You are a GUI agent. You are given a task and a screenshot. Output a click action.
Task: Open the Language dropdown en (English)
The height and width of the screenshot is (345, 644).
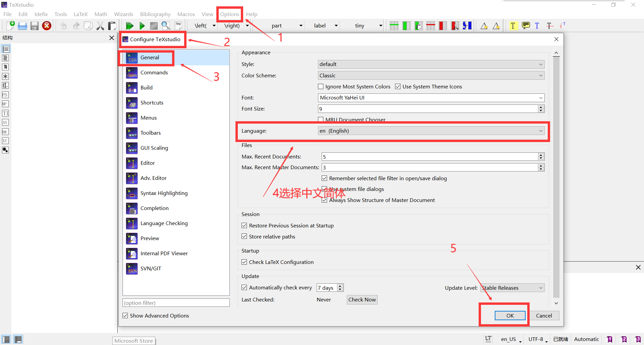tap(431, 131)
